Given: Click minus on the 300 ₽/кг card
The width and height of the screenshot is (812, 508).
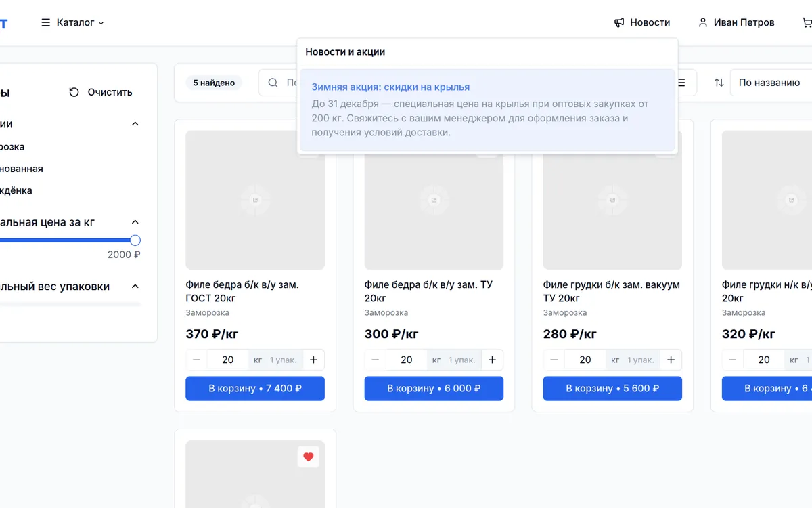Looking at the screenshot, I should pyautogui.click(x=376, y=360).
